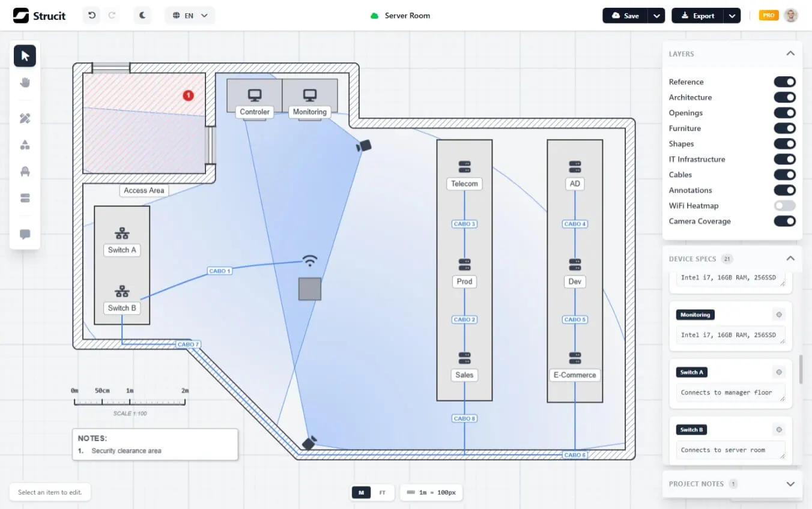The image size is (812, 509).
Task: Select the camera near Monitoring desk
Action: [x=364, y=145]
